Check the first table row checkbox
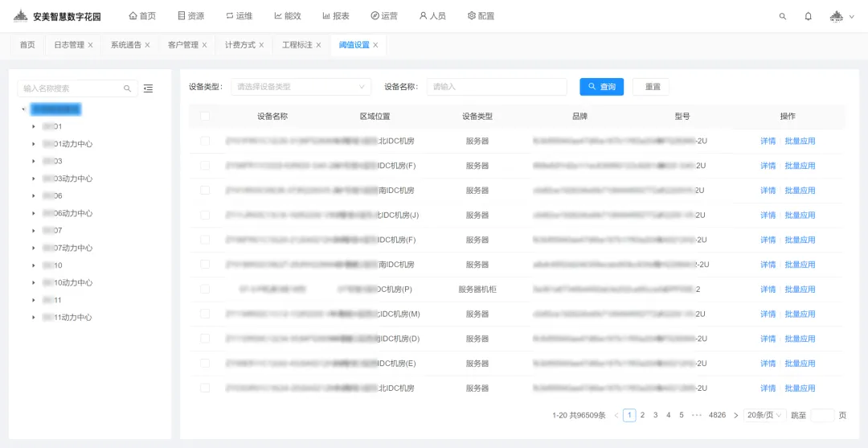868x448 pixels. pyautogui.click(x=205, y=141)
